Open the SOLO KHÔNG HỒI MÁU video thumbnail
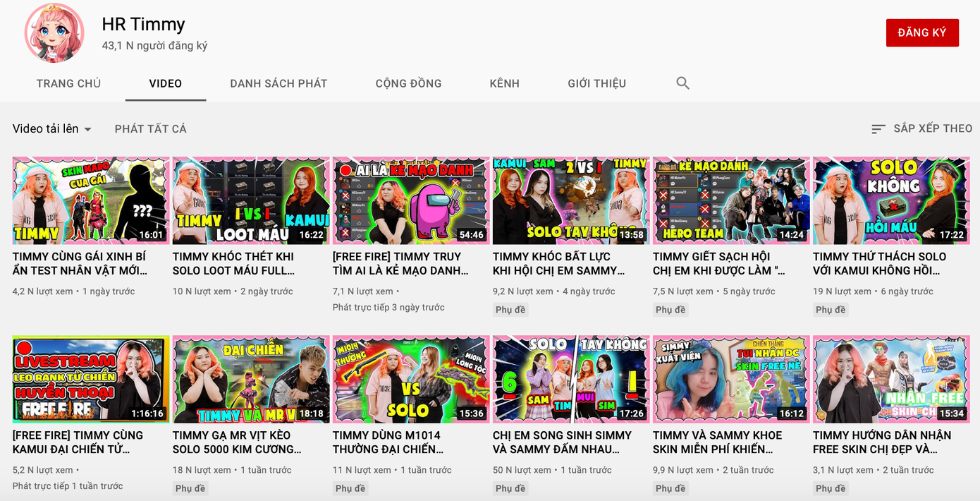Screen dimensions: 980x501 tap(891, 200)
